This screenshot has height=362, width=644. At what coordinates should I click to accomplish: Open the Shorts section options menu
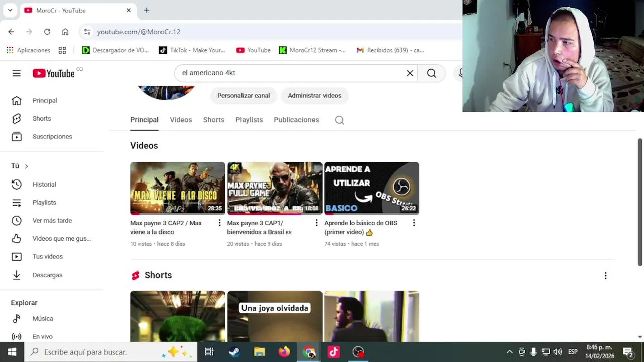click(605, 276)
